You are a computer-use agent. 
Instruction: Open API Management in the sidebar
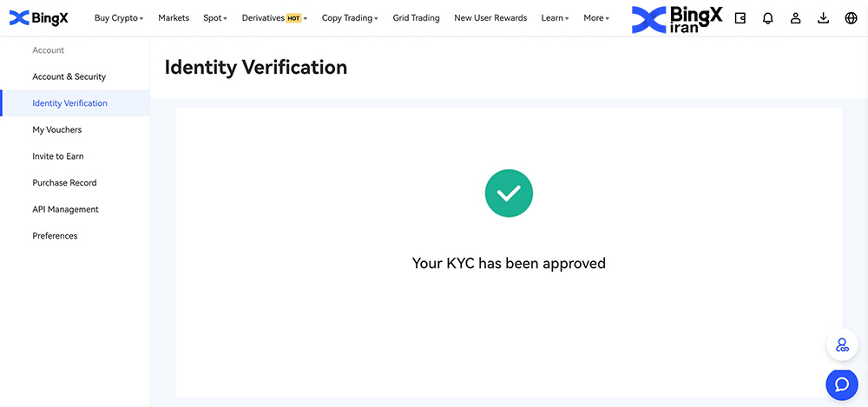[x=66, y=209]
